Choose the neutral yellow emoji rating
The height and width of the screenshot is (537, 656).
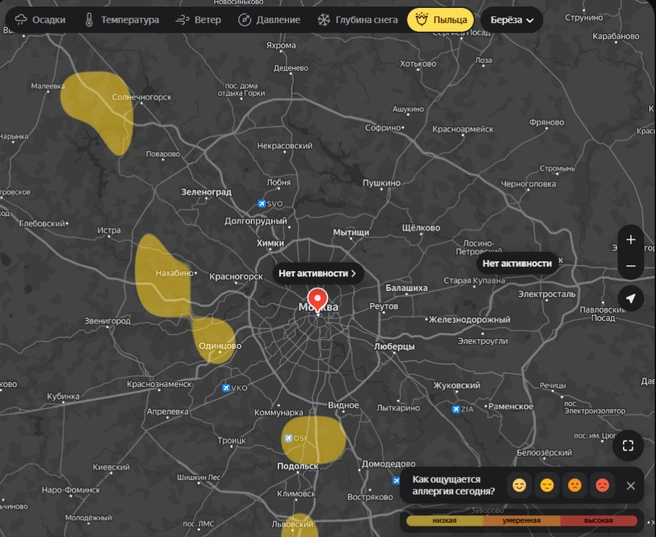click(x=547, y=486)
